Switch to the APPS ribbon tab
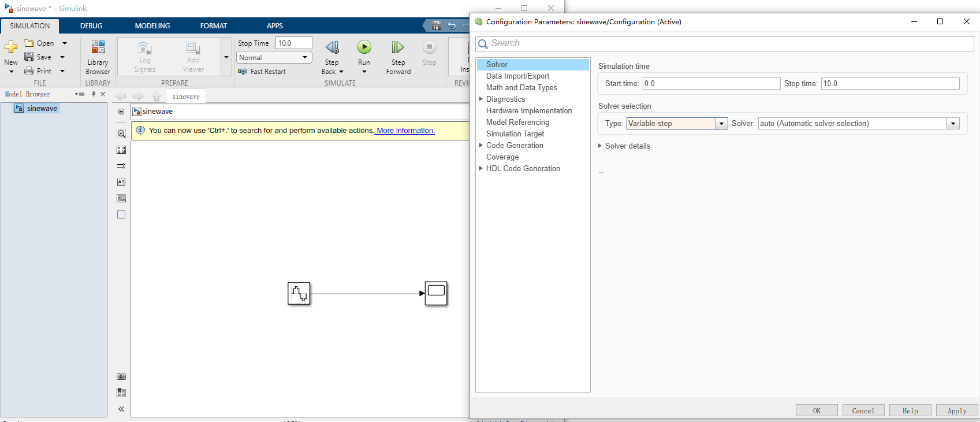This screenshot has width=980, height=422. point(275,26)
